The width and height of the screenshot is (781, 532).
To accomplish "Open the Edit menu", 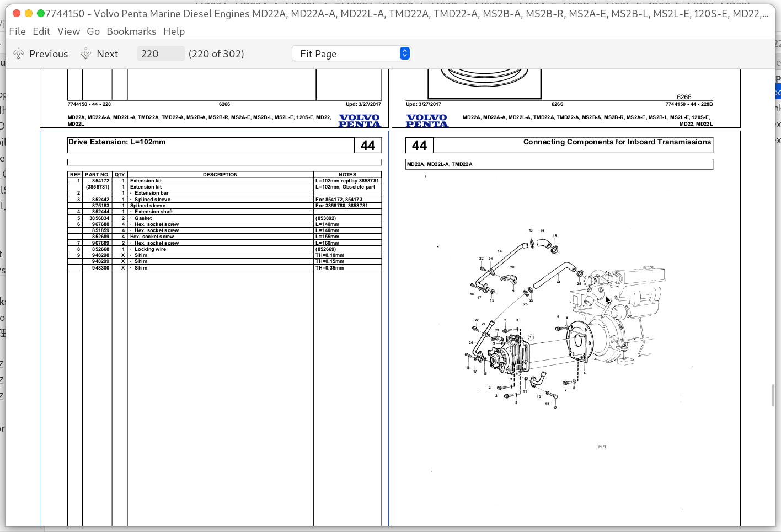I will tap(41, 31).
